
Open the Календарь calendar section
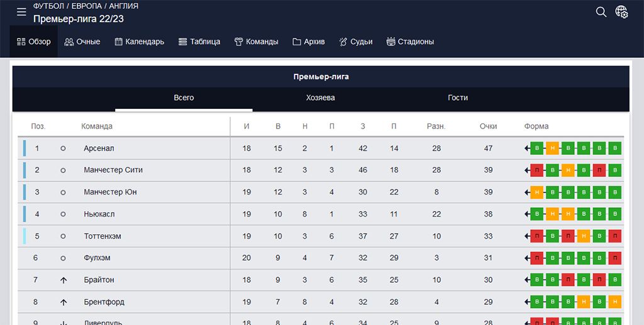(x=139, y=42)
